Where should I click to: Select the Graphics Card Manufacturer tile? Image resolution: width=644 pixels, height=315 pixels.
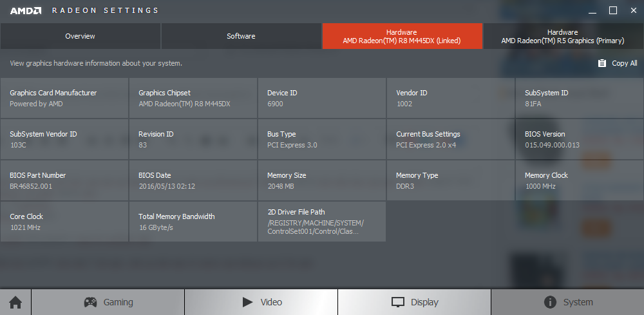[x=64, y=98]
